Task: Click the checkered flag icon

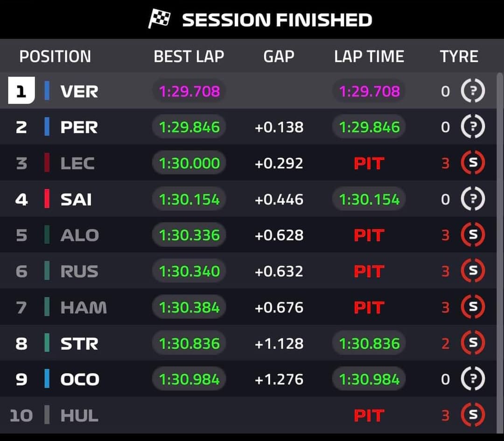Action: pos(159,19)
